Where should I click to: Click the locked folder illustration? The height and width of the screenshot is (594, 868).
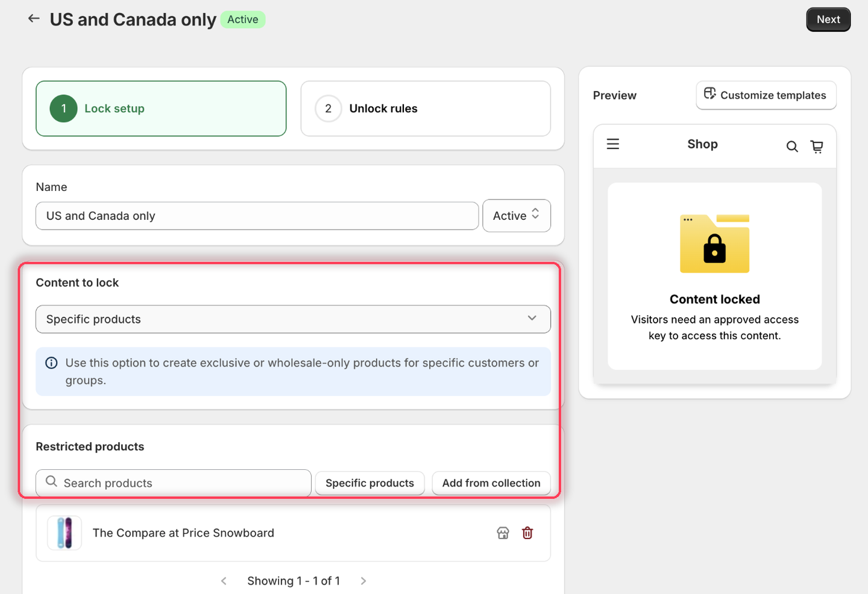click(715, 244)
